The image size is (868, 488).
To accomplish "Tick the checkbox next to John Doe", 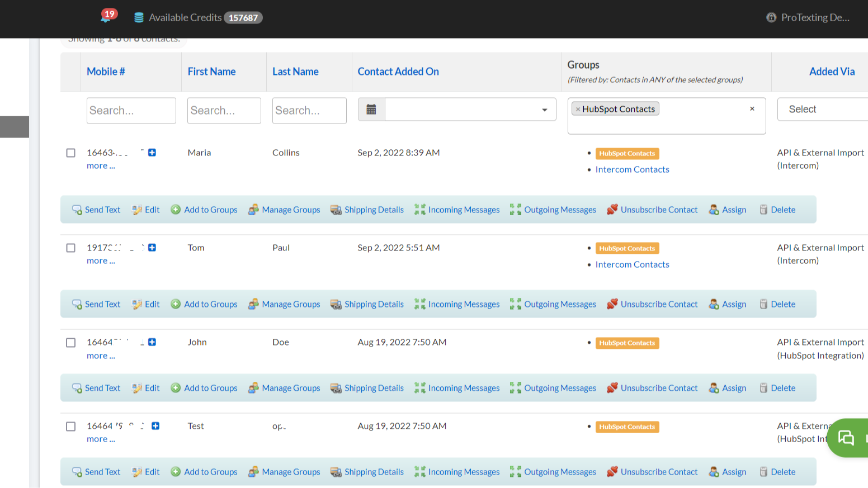I will [x=70, y=342].
